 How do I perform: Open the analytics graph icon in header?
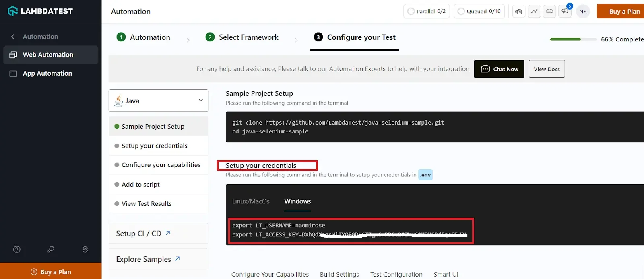[534, 11]
